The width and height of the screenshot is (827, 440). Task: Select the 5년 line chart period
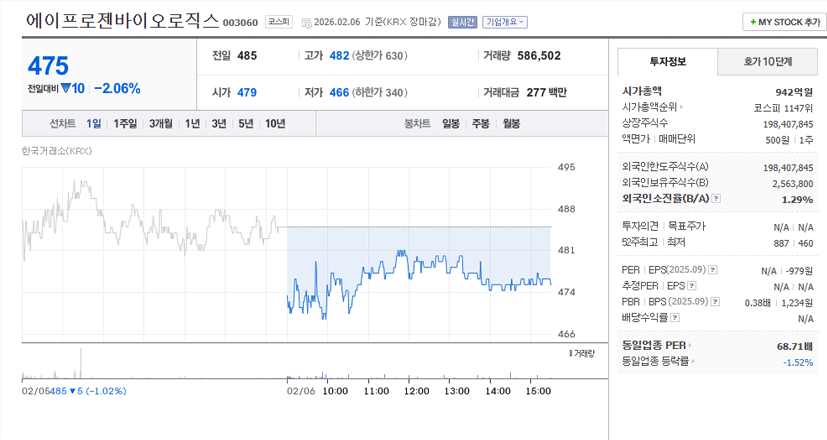tap(246, 123)
